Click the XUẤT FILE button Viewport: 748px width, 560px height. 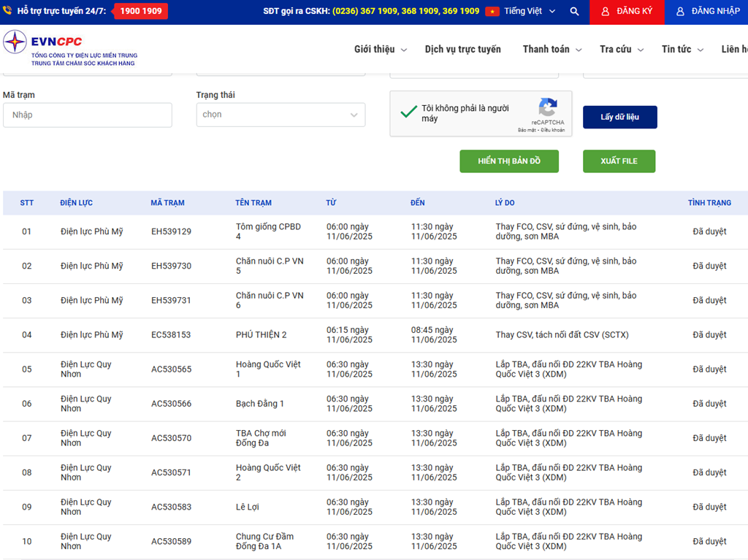click(x=619, y=161)
